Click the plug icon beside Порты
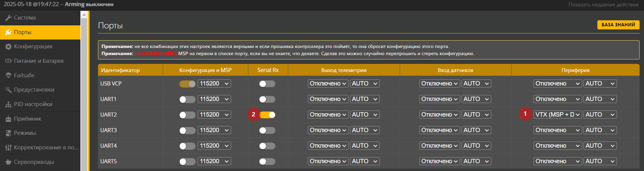 point(8,32)
